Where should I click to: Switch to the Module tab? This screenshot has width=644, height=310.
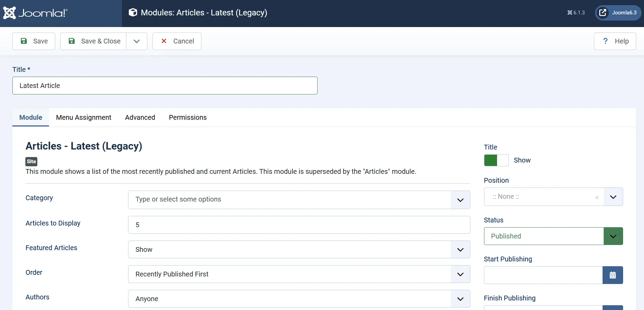click(x=31, y=117)
